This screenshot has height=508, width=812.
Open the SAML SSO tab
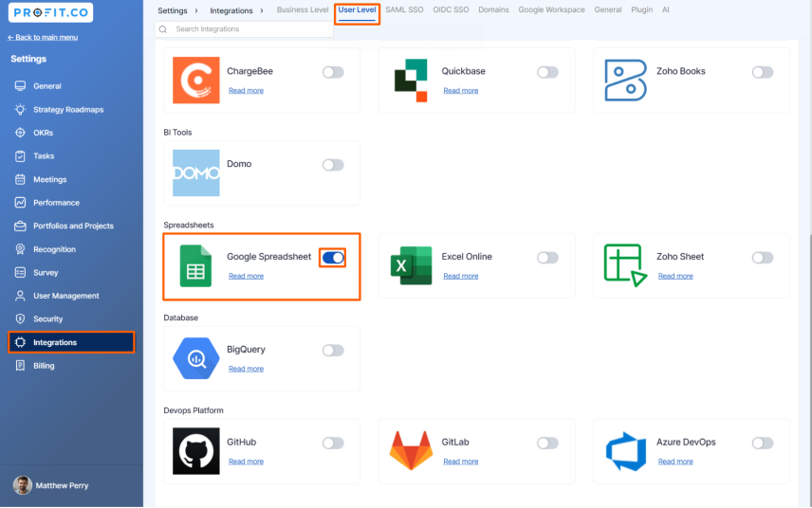point(404,9)
